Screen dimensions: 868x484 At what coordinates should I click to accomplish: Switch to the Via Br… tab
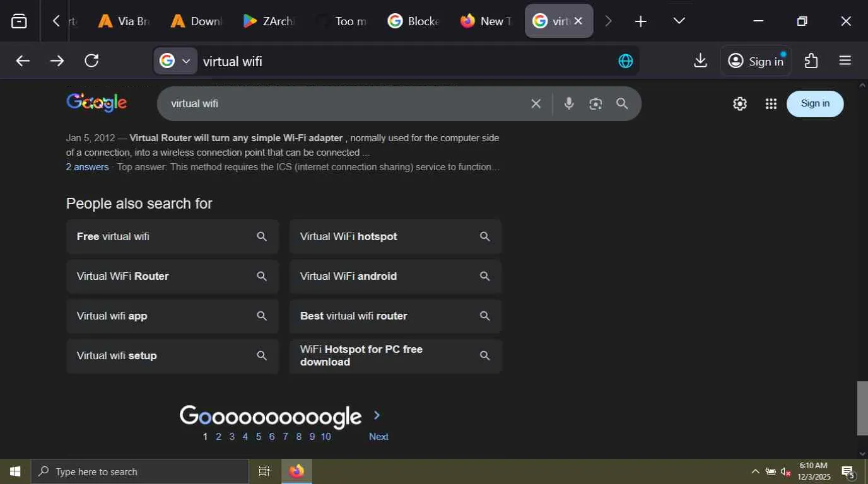click(x=124, y=21)
